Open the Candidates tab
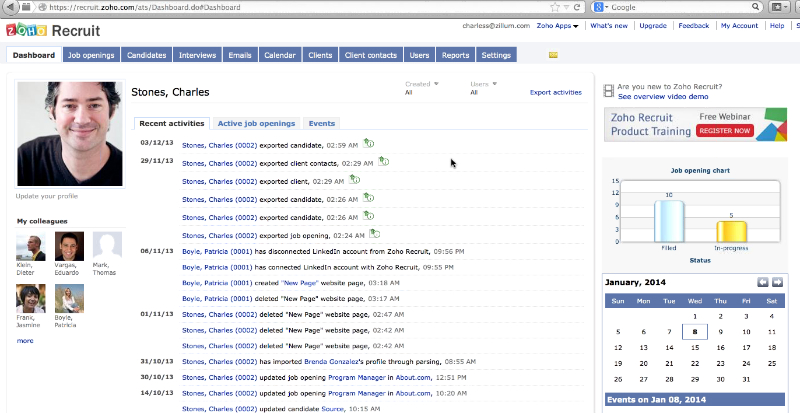The width and height of the screenshot is (800, 413). coord(148,55)
